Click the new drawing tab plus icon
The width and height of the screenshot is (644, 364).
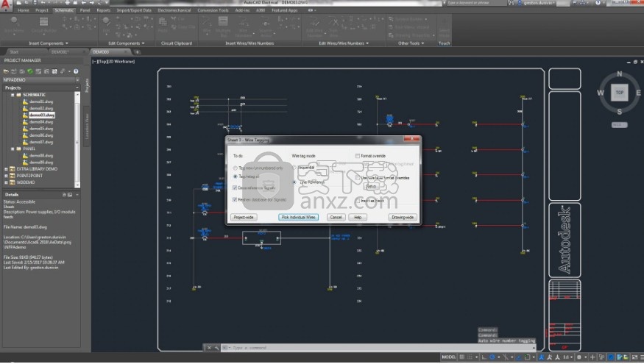tap(137, 52)
